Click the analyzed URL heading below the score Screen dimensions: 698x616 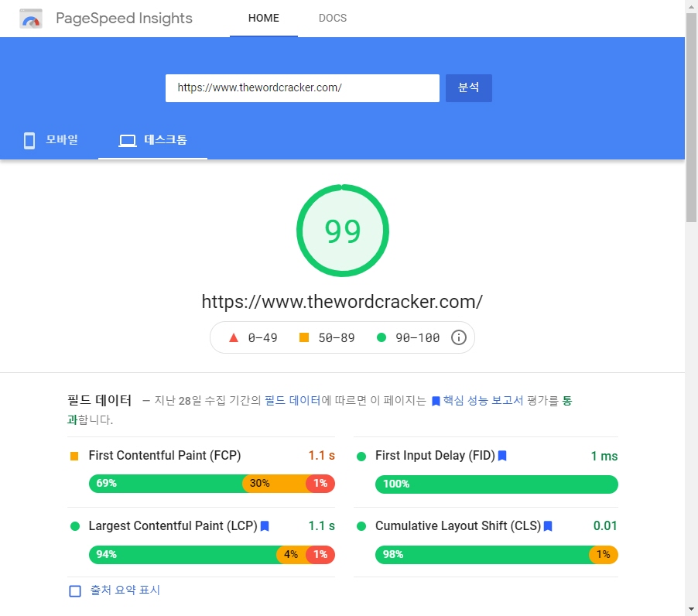(x=342, y=302)
